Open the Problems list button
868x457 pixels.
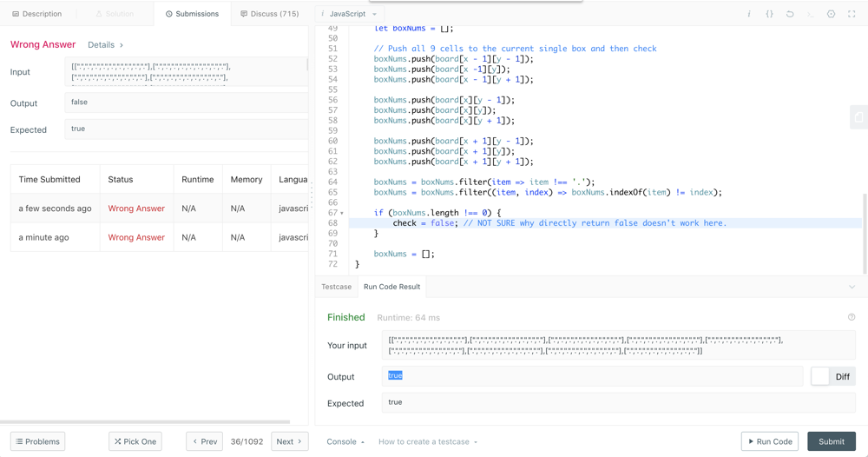pyautogui.click(x=38, y=441)
